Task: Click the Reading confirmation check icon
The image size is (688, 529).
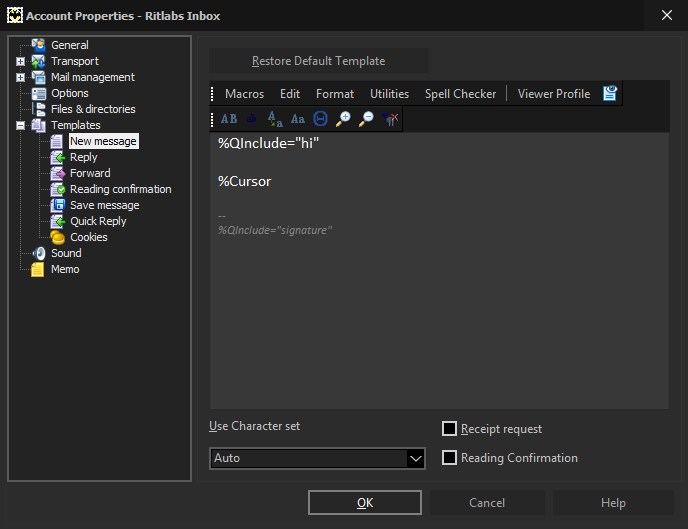Action: coord(57,189)
